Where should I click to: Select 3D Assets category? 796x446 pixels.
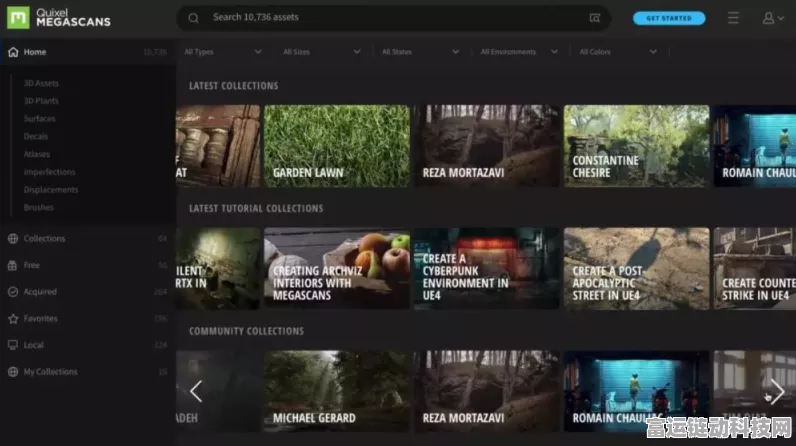[41, 83]
